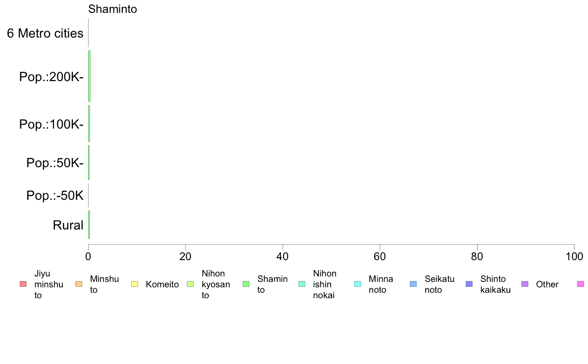Click the cyan Minna noto legend swatch
Screen dimensions: 588x364
pos(358,284)
